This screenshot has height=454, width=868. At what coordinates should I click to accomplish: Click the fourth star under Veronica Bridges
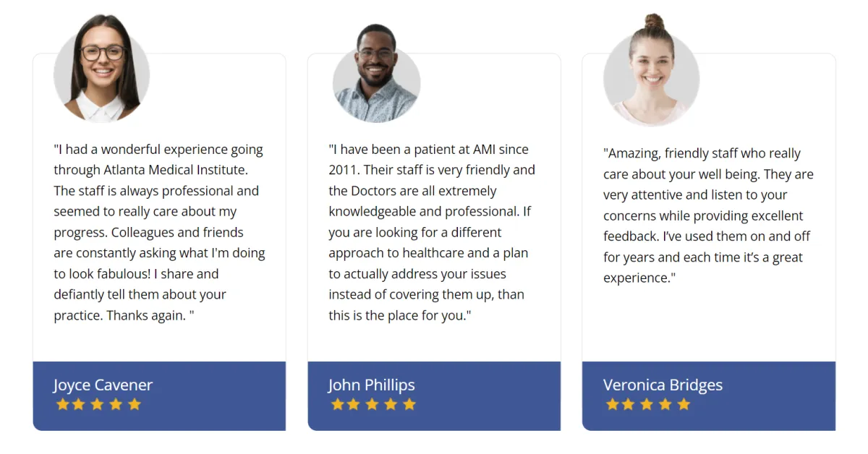[x=665, y=404]
